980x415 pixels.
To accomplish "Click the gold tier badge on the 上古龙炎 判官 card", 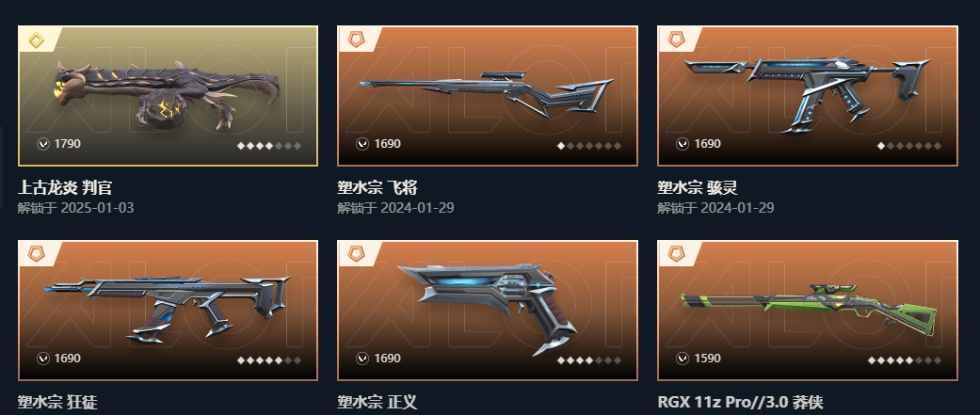I will click(37, 41).
